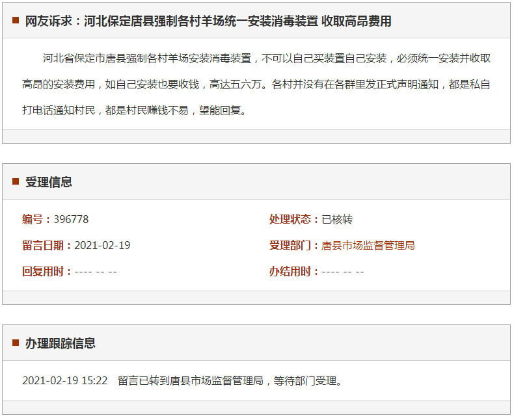Screen dimensions: 514x420
Task: Click the 受理部门 label
Action: coord(294,245)
